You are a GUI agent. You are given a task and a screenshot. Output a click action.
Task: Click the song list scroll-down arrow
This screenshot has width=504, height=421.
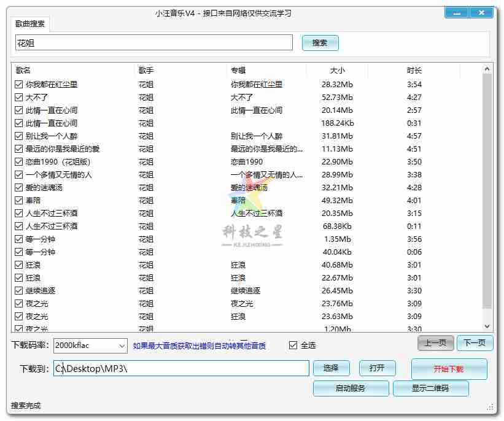(x=488, y=328)
